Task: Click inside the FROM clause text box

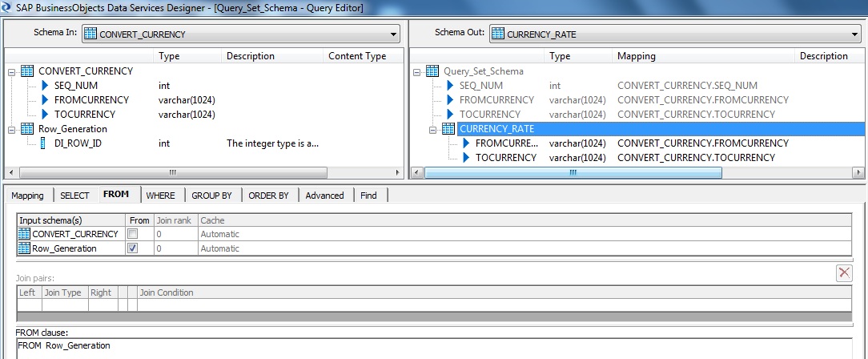Action: (x=434, y=349)
